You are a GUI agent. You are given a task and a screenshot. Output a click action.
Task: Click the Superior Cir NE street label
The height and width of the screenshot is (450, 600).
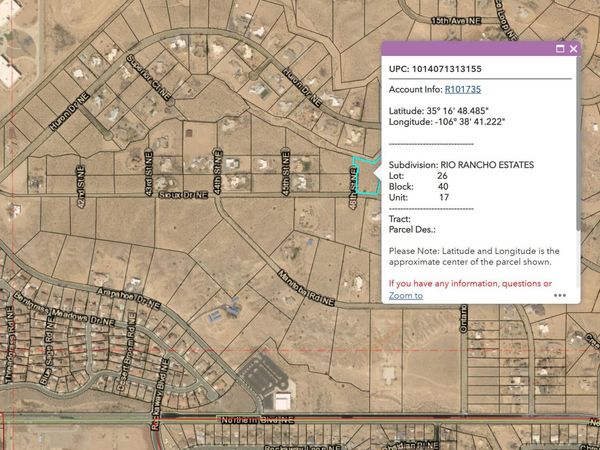tap(148, 78)
